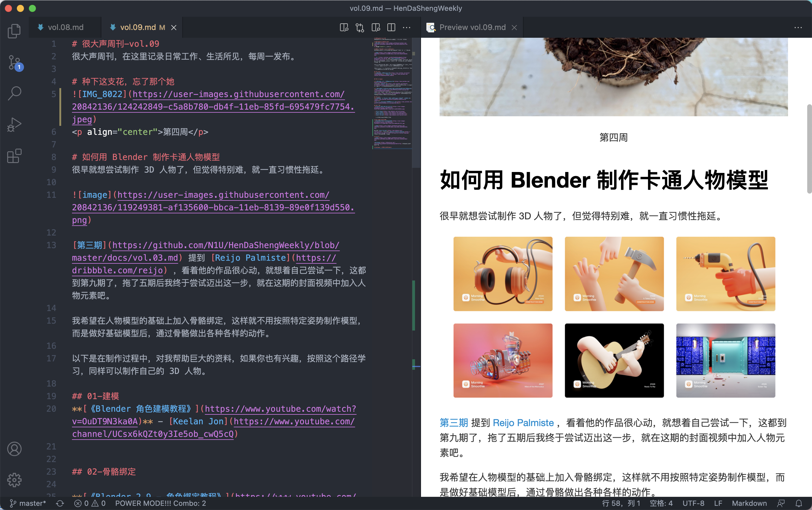Click editor text 很早就想尝试制作 3D 人物了 on line 9
The height and width of the screenshot is (510, 812).
[128, 170]
